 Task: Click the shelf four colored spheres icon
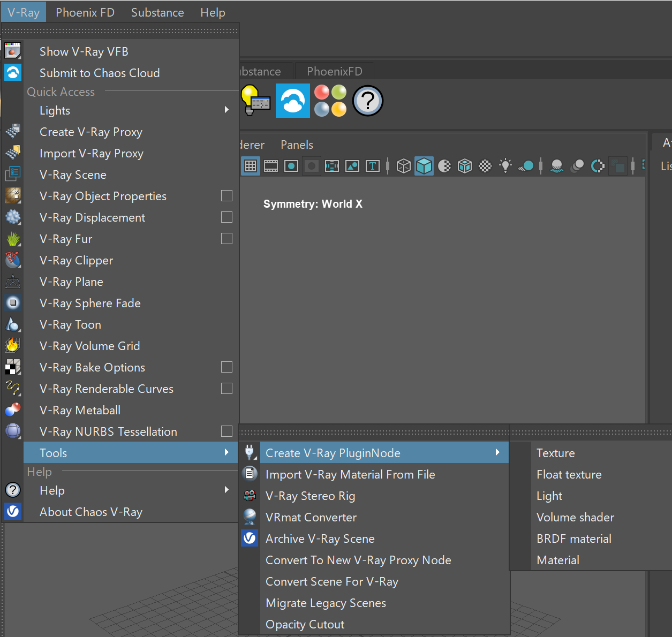coord(330,100)
